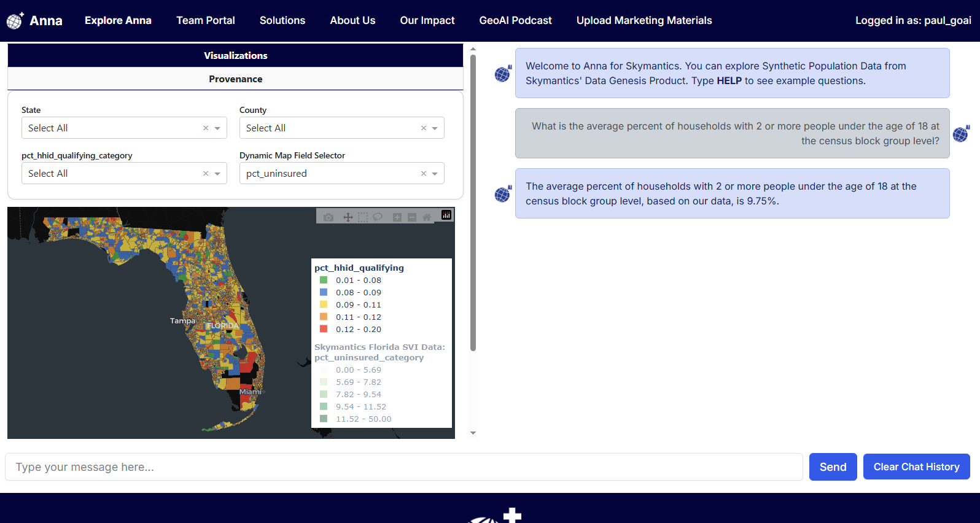Select the Pan tool on the map

click(348, 217)
